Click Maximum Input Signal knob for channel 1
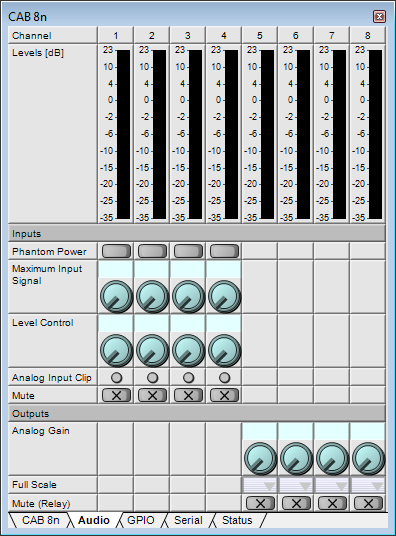Viewport: 396px width, 536px height. 116,297
